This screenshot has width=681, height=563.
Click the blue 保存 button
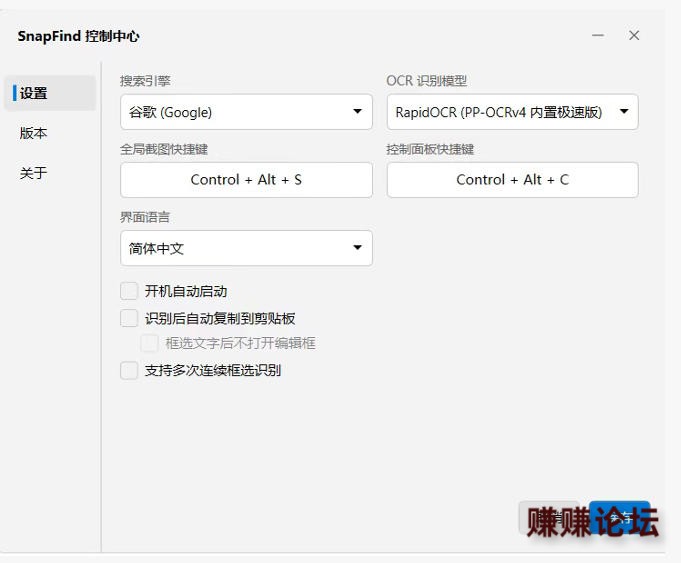[619, 517]
